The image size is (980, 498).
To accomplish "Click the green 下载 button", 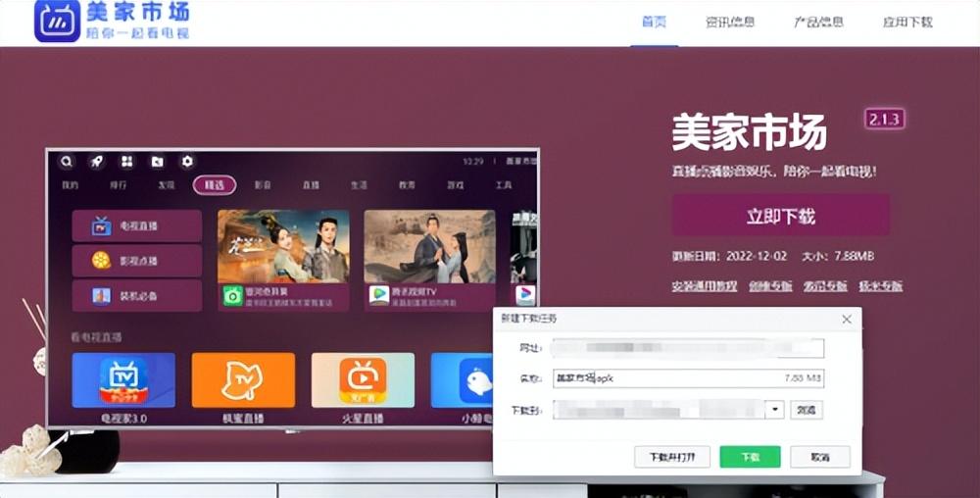I will point(750,457).
